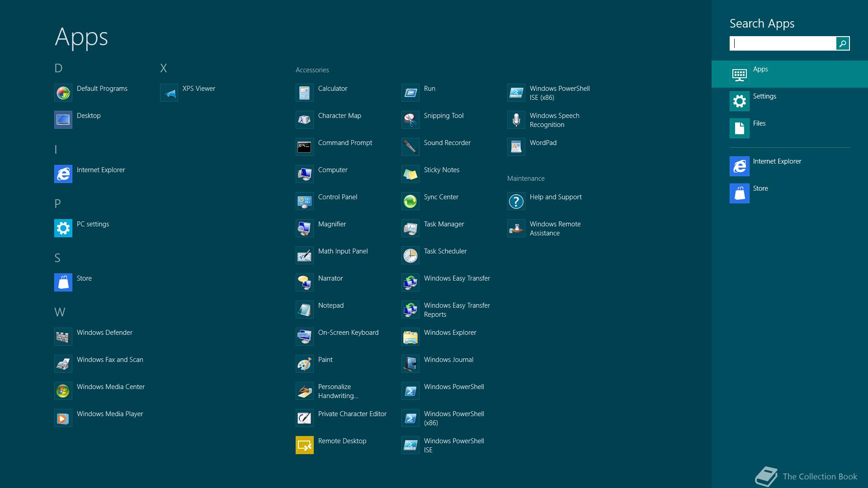Launch Task Manager icon
868x488 pixels.
[410, 228]
